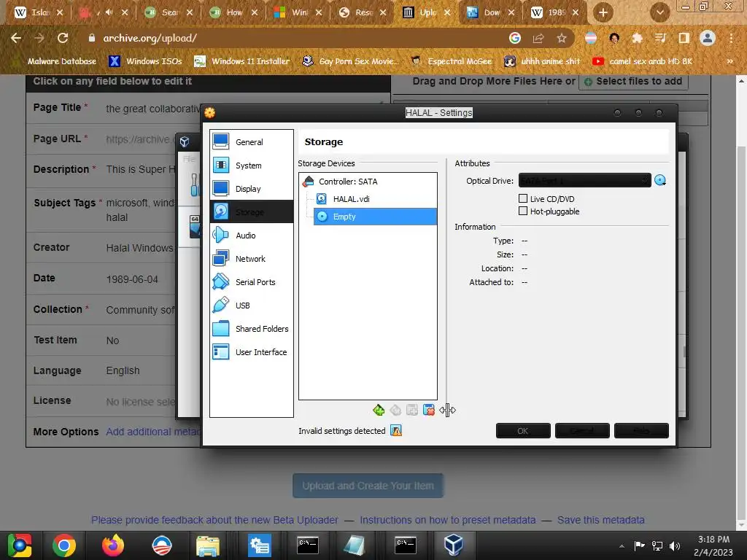
Task: Open the Optical Drive port dropdown
Action: pos(584,181)
